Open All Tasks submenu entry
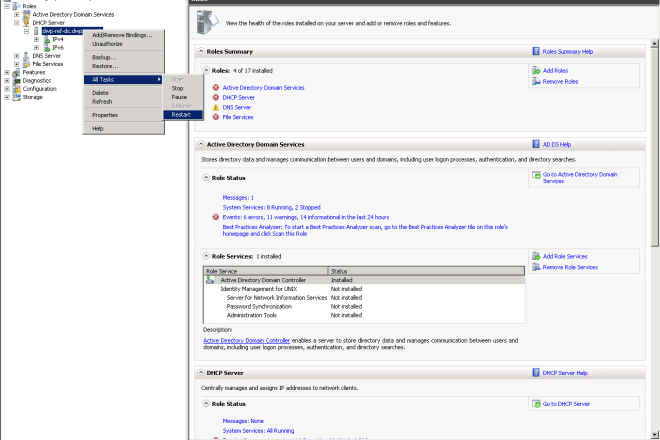This screenshot has width=660, height=440. [123, 79]
